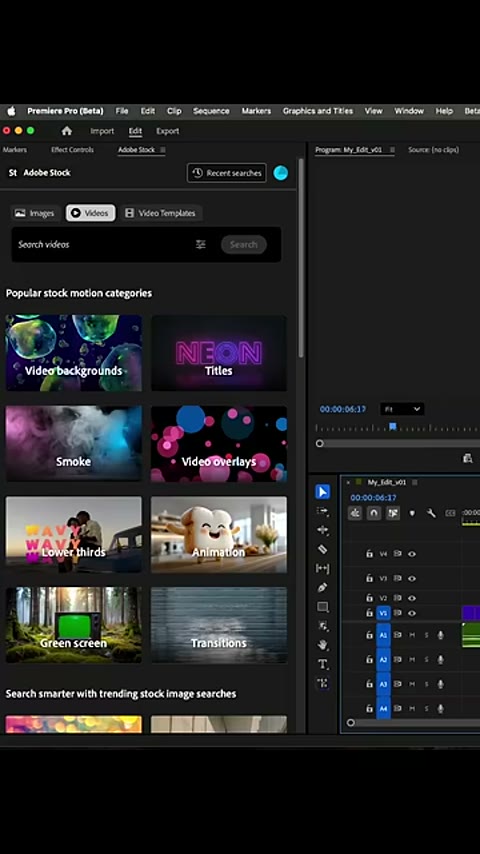Select the Videos filter button

coord(90,213)
